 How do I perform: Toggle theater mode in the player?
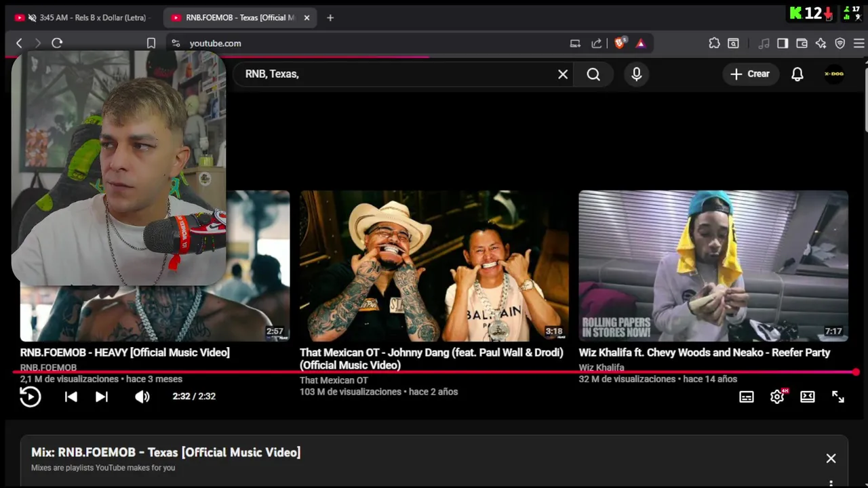pos(808,397)
